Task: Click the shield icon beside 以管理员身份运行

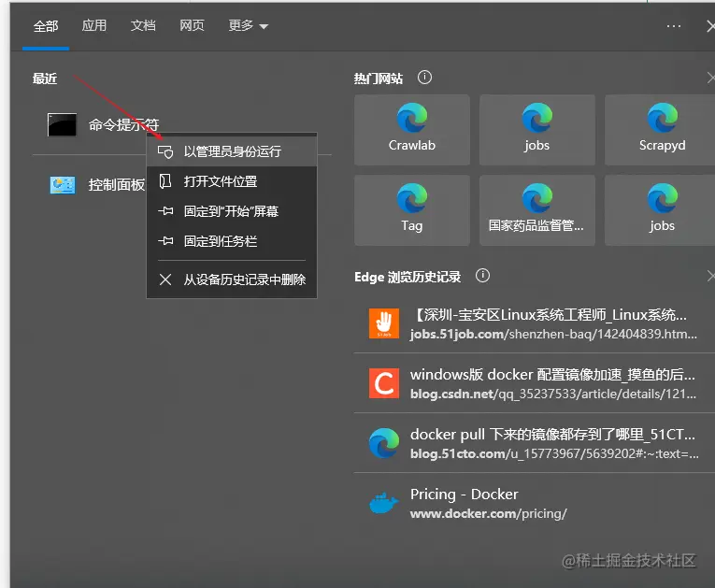Action: click(x=165, y=151)
